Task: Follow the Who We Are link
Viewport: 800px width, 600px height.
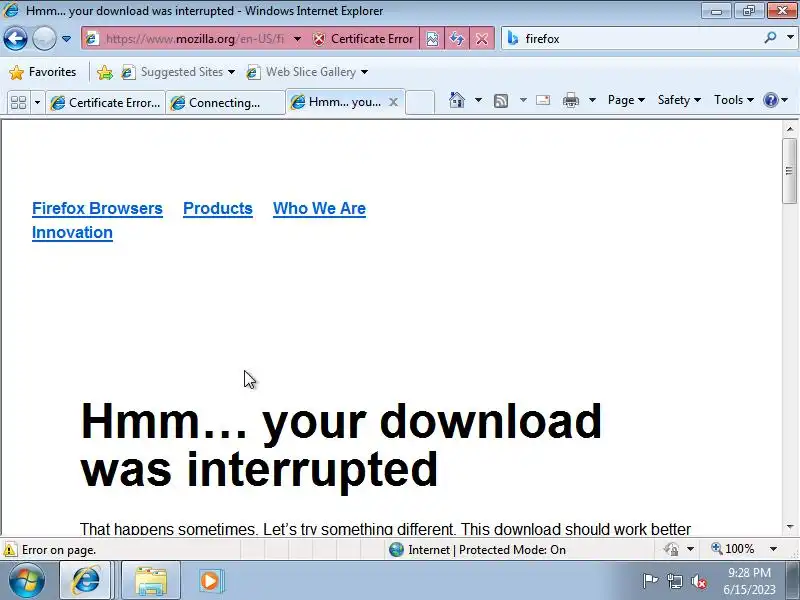Action: [x=319, y=208]
